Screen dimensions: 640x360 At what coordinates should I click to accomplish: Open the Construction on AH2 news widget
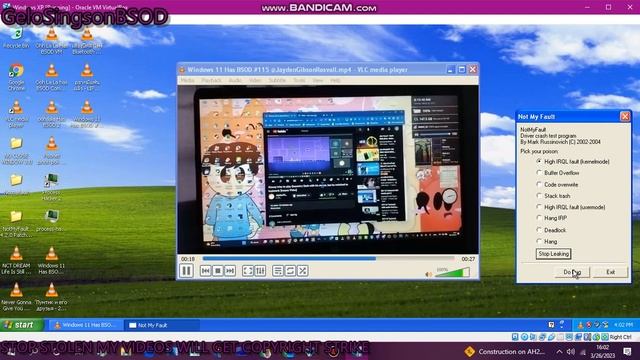505,351
